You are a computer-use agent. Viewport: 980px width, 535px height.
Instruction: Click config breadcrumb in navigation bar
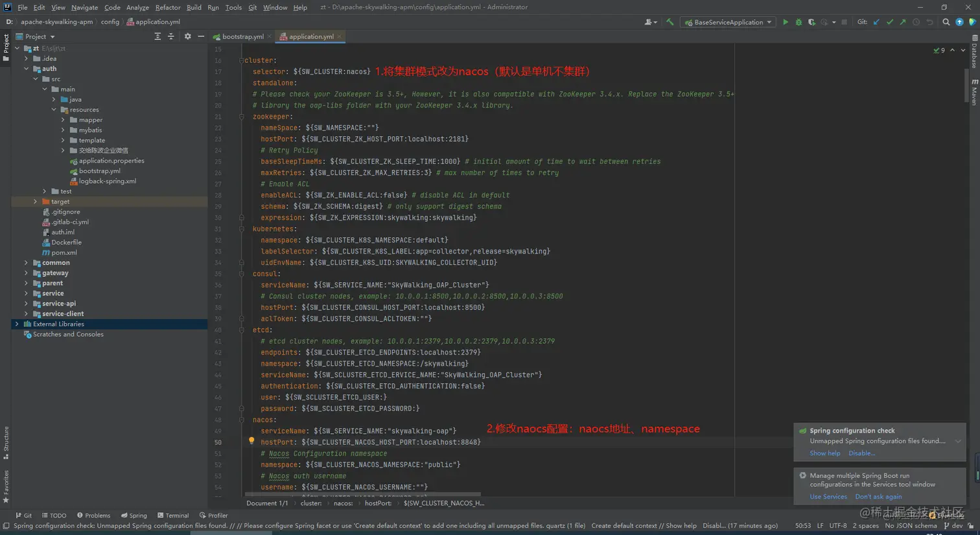click(110, 22)
